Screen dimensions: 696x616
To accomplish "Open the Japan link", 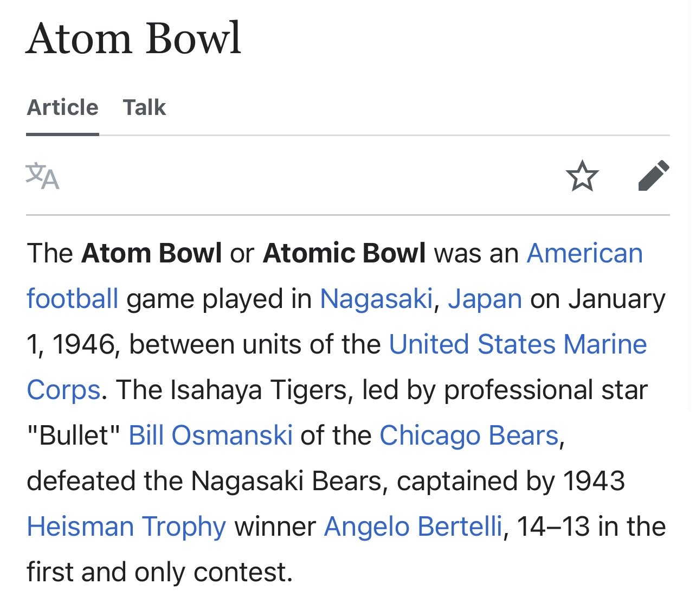I will [x=485, y=299].
